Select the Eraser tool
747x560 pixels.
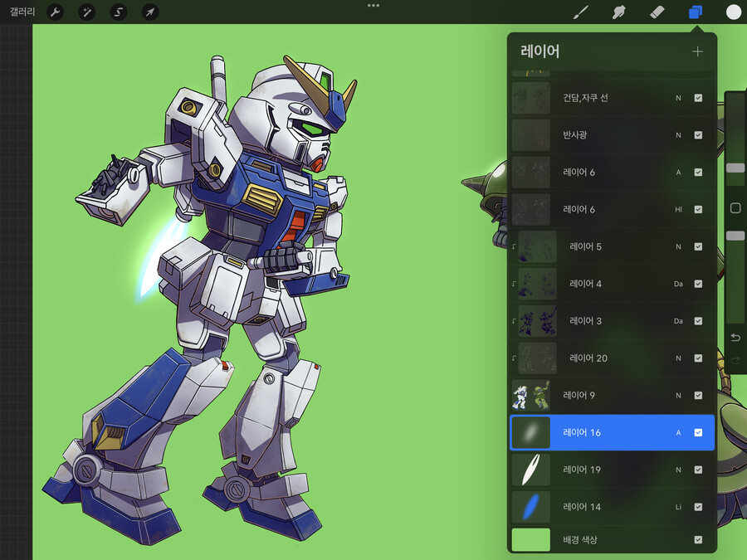[657, 12]
